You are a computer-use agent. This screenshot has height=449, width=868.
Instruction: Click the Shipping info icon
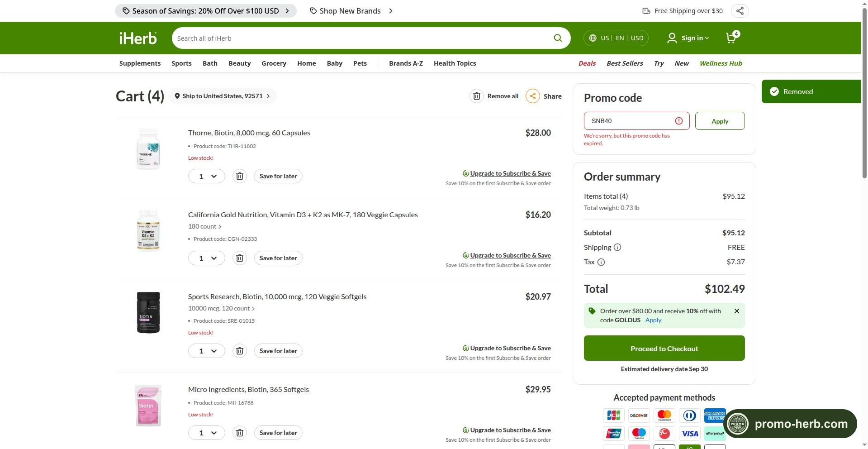coord(617,247)
